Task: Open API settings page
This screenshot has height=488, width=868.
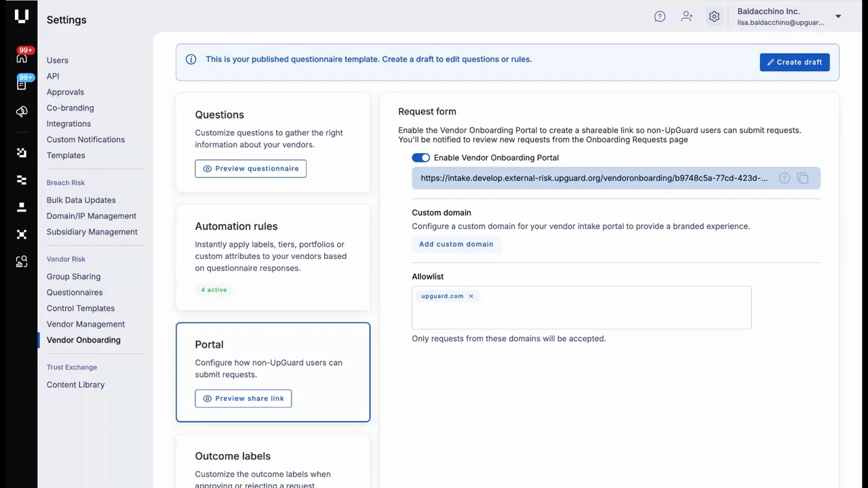Action: coord(53,76)
